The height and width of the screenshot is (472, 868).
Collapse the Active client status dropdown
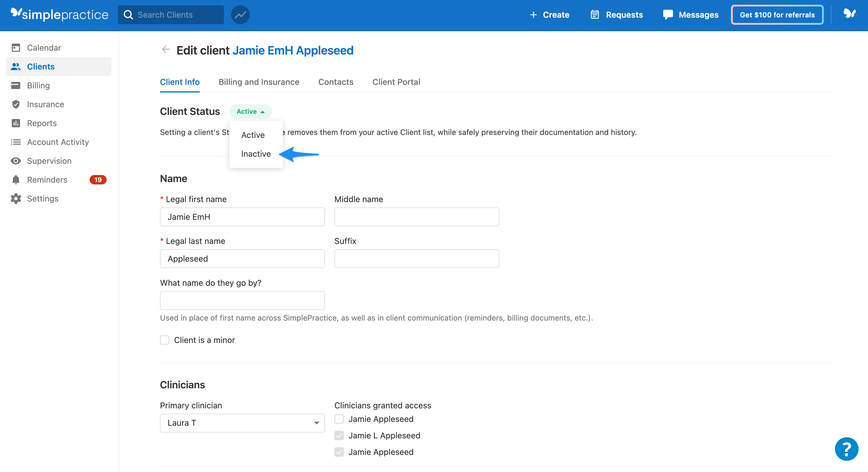click(x=250, y=111)
